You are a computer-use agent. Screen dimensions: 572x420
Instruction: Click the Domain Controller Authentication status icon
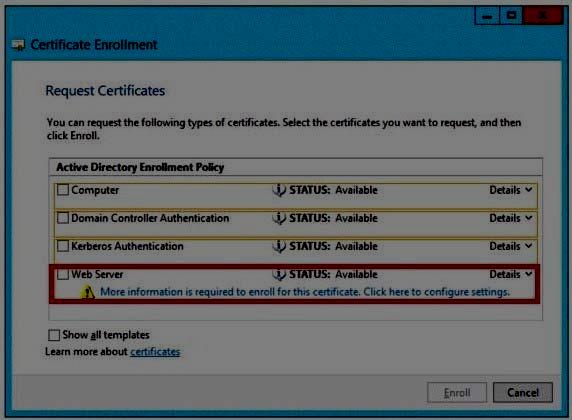point(279,218)
